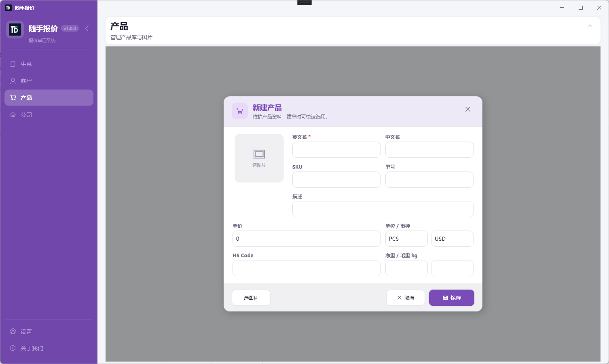609x364 pixels.
Task: Maximize the 随手报价 window
Action: coord(581,8)
